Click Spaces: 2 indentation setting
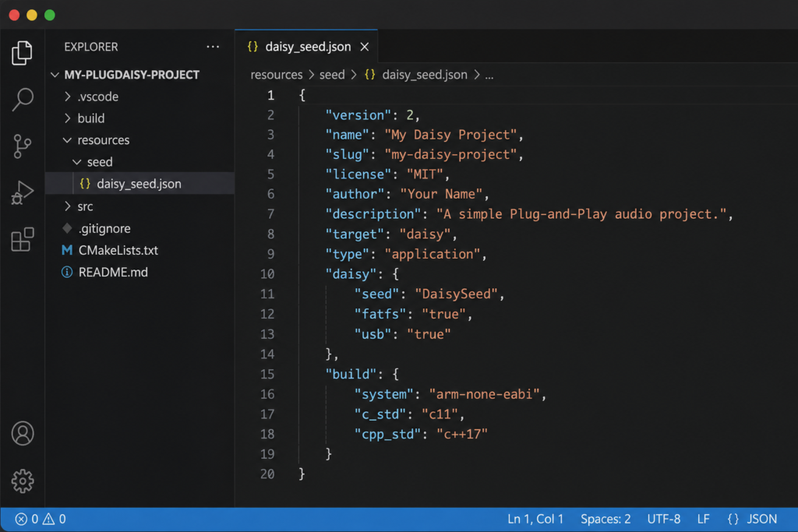 (606, 519)
